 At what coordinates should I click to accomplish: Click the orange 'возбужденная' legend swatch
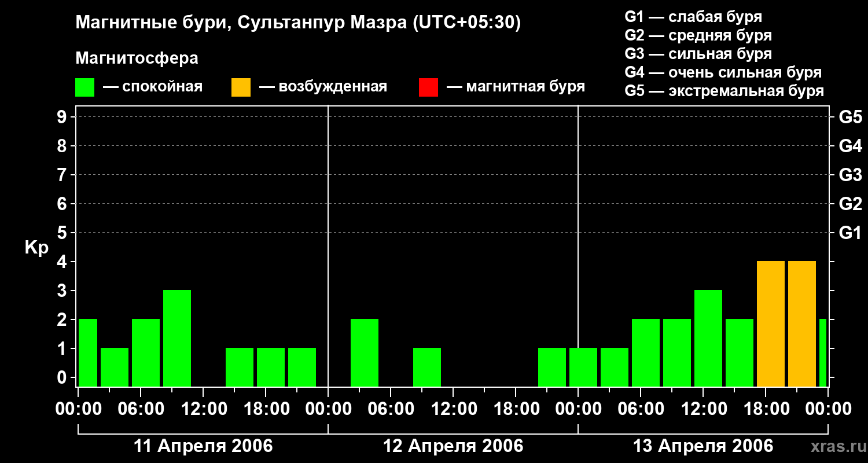pyautogui.click(x=241, y=87)
